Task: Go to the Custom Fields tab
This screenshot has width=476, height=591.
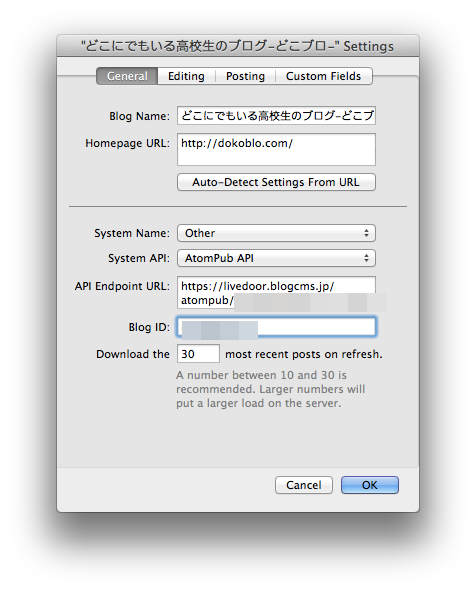Action: point(323,76)
